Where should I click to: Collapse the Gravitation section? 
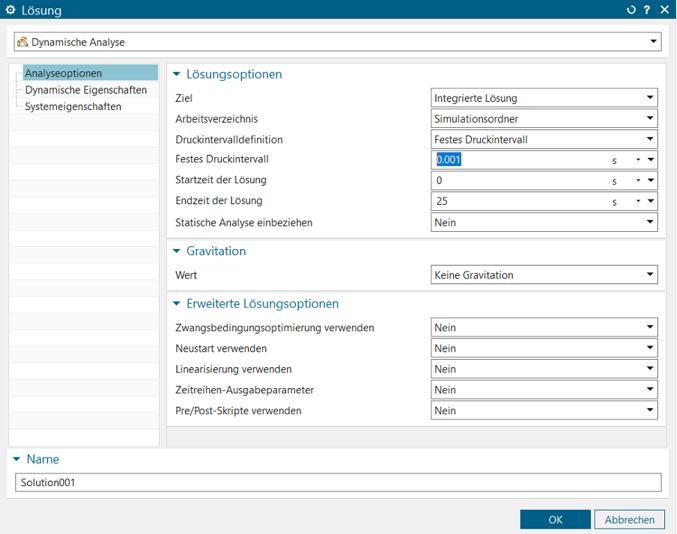(x=178, y=251)
